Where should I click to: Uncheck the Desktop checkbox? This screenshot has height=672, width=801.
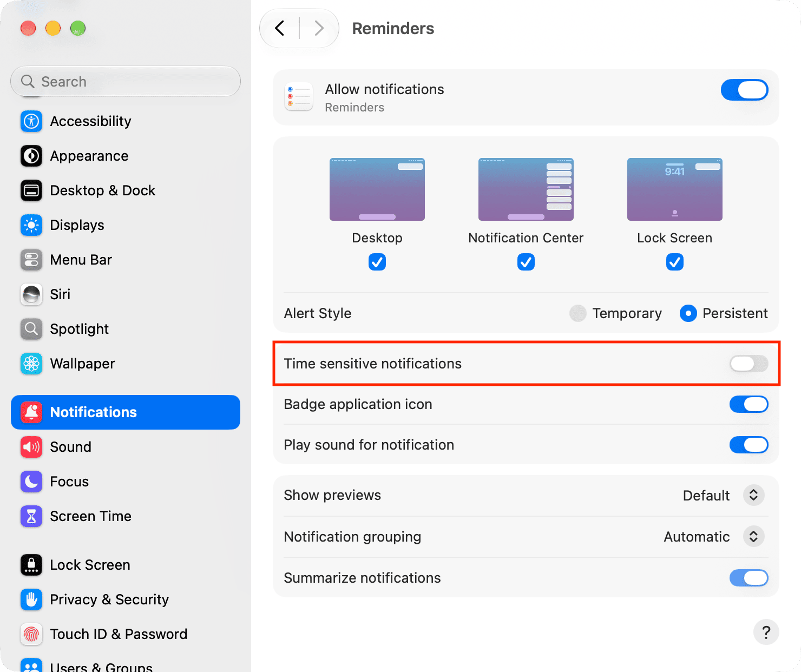[377, 262]
